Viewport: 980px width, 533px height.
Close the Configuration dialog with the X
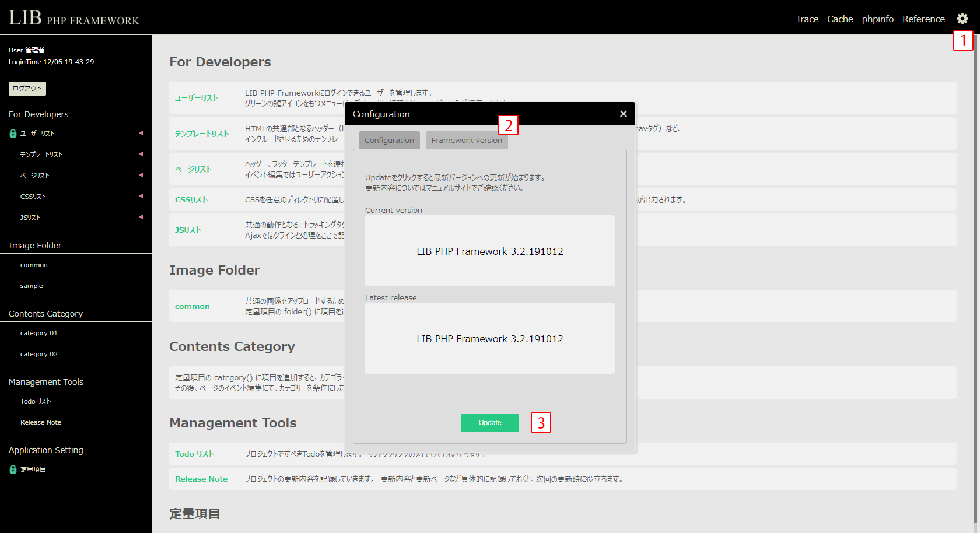[x=623, y=114]
